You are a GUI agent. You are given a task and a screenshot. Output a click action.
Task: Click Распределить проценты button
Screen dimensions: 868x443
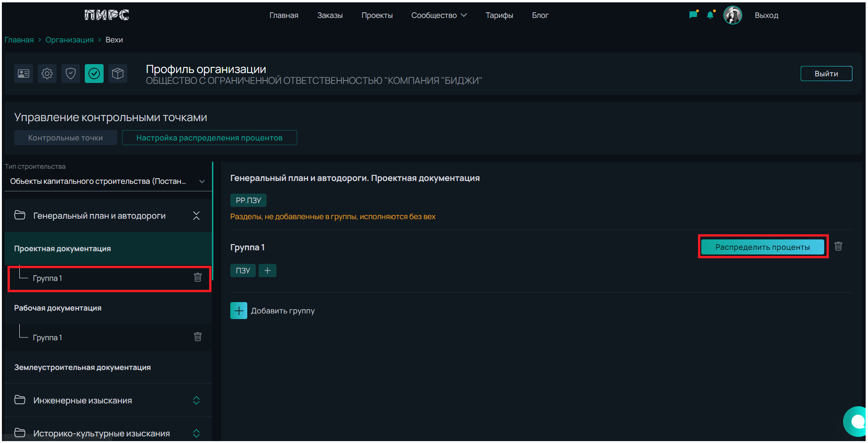(x=762, y=247)
